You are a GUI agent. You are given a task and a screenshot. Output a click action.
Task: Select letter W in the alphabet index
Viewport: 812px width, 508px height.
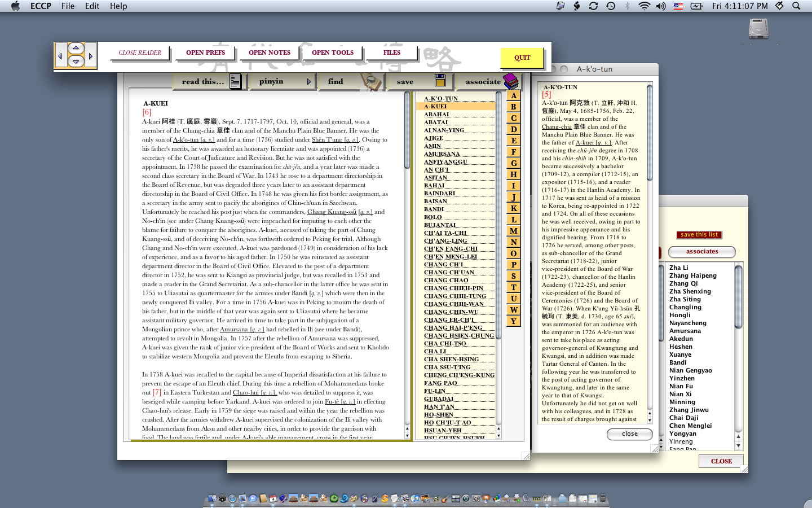pyautogui.click(x=514, y=310)
